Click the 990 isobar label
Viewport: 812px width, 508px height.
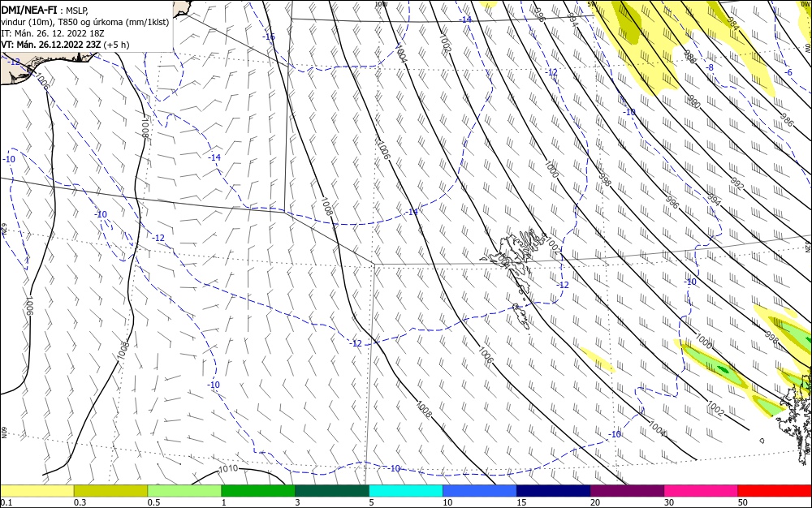coord(694,102)
